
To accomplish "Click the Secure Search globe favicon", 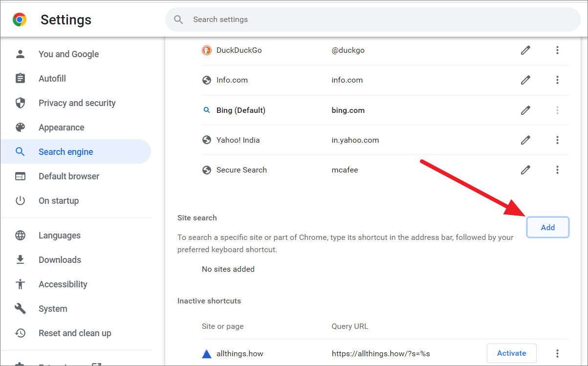I will click(x=207, y=170).
